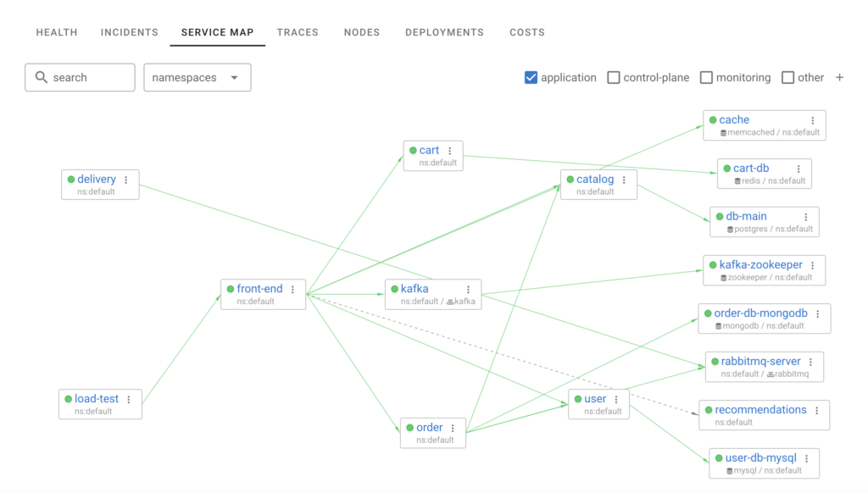Enable the control-plane checkbox
The image size is (868, 493).
[613, 77]
